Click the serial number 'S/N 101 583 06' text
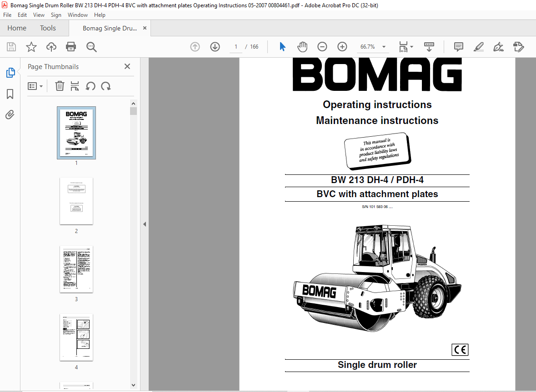This screenshot has width=536, height=392. 375,207
